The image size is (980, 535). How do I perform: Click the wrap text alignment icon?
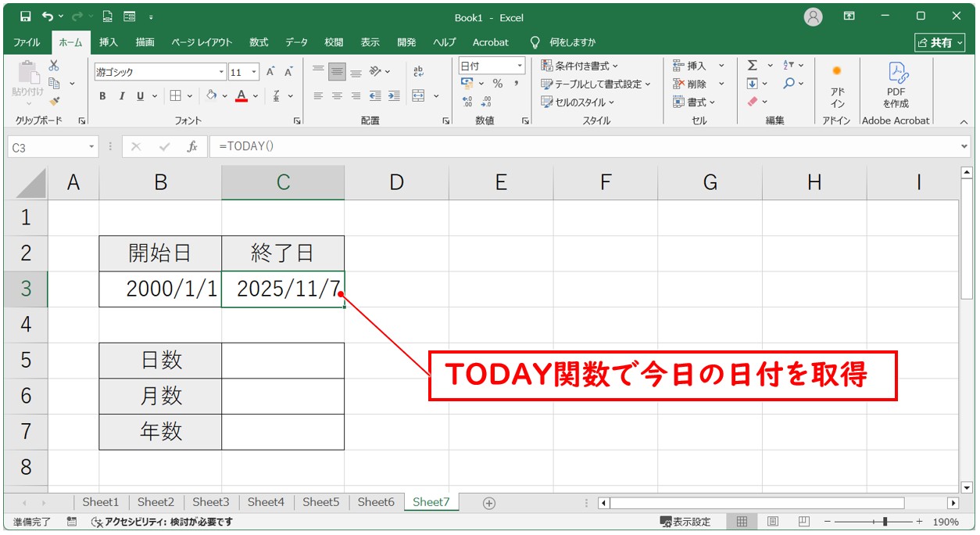click(x=418, y=70)
